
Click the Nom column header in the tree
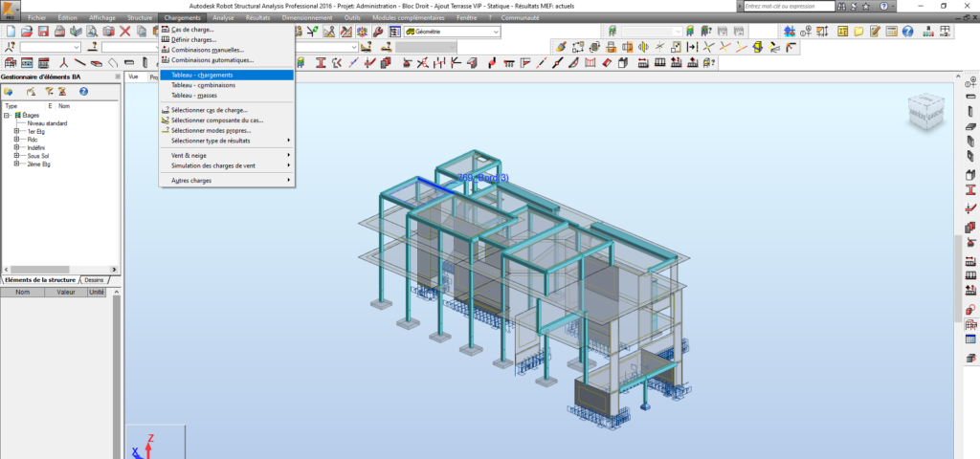64,107
